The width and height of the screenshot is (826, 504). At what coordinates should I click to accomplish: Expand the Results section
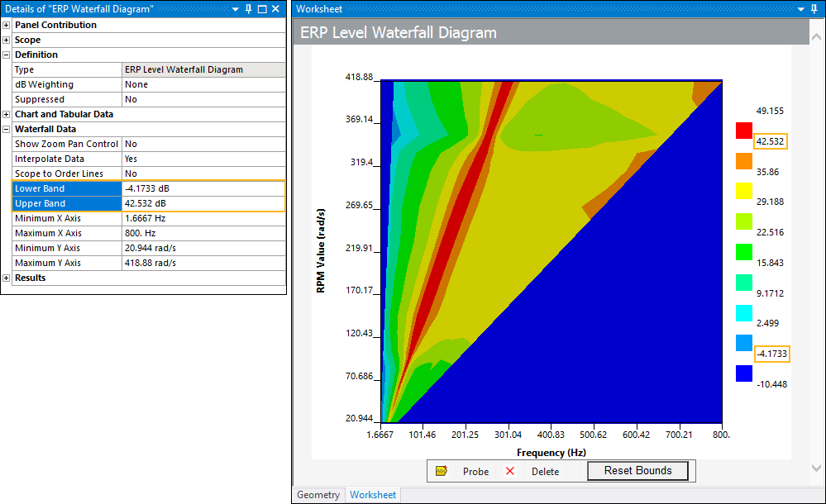pos(7,278)
